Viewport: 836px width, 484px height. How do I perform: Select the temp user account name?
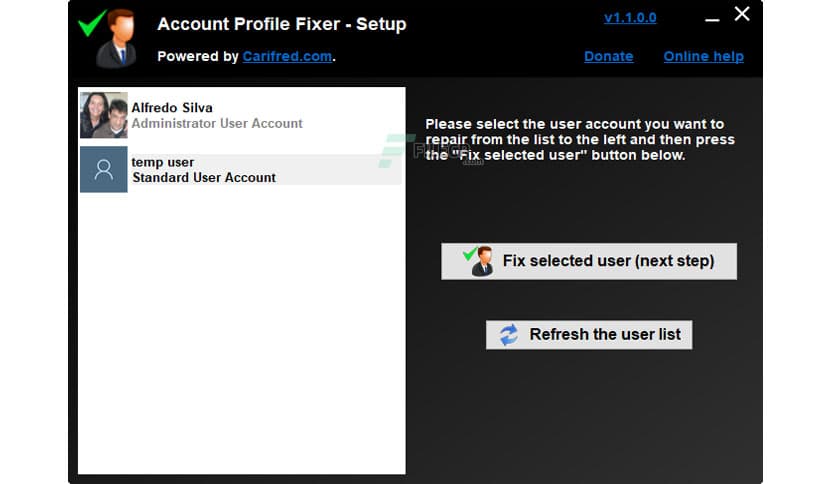tap(163, 162)
